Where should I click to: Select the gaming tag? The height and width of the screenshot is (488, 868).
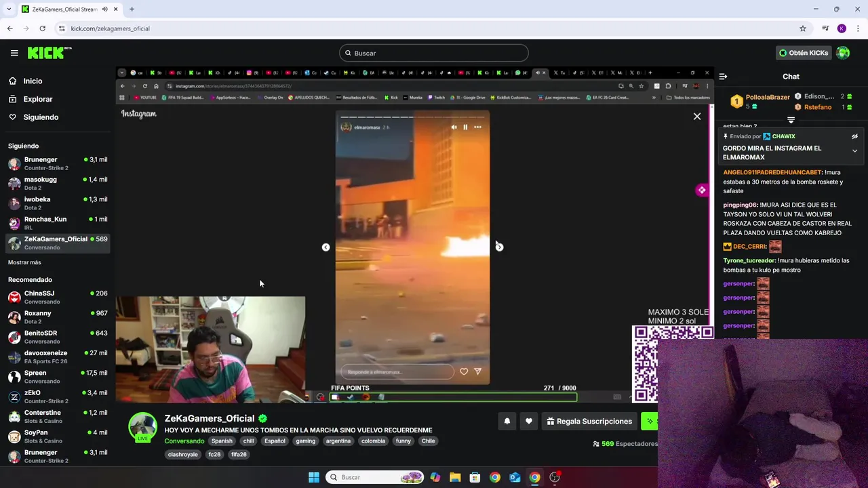pyautogui.click(x=305, y=441)
